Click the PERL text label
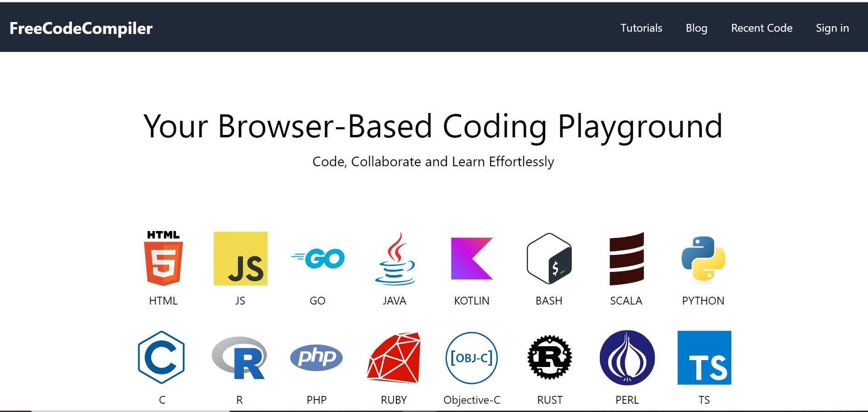The width and height of the screenshot is (868, 412). tap(627, 400)
